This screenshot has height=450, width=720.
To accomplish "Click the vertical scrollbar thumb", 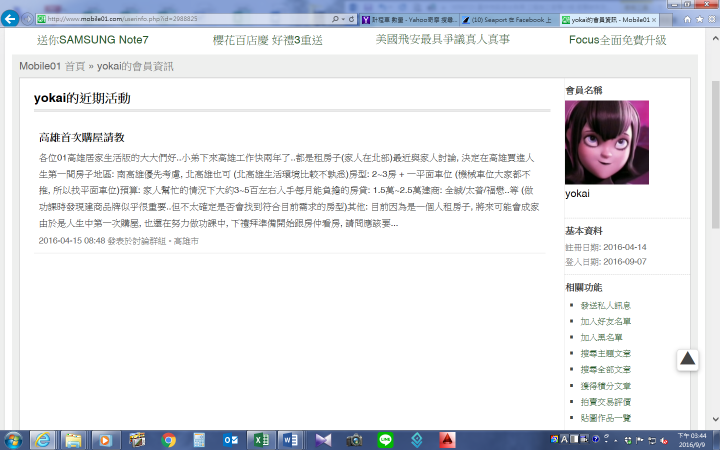I will pos(715,154).
